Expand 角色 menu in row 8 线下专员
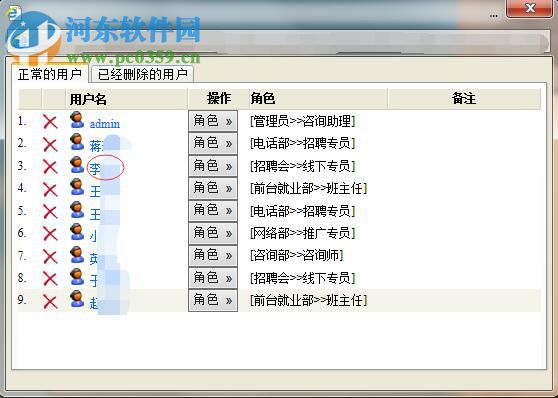This screenshot has width=558, height=398. [x=213, y=278]
